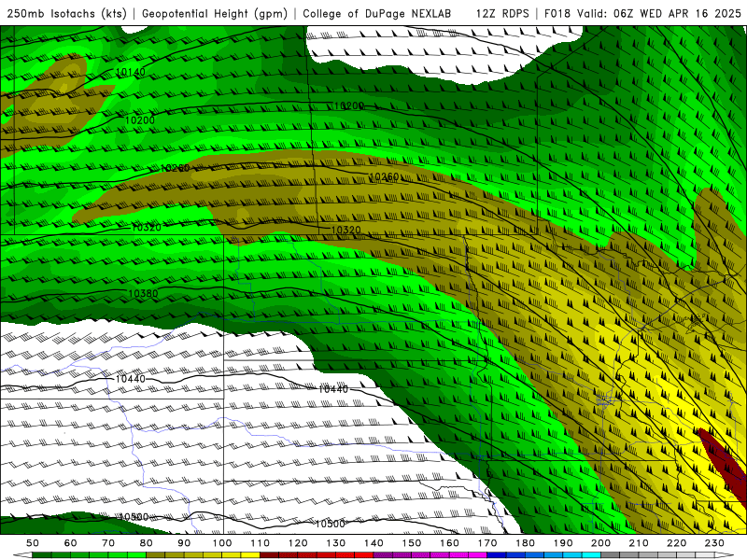
Task: Click the 'F018 Valid: 06Z WED APR 16 2025' text
Action: click(642, 13)
